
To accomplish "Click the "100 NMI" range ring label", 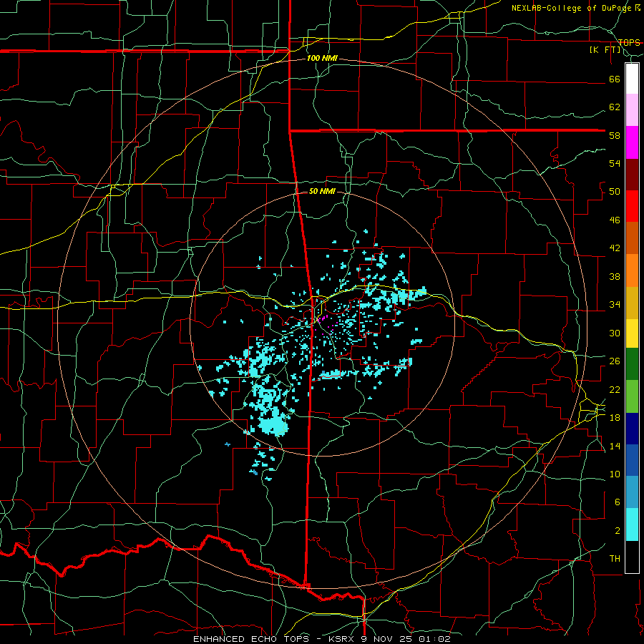I will pos(322,59).
